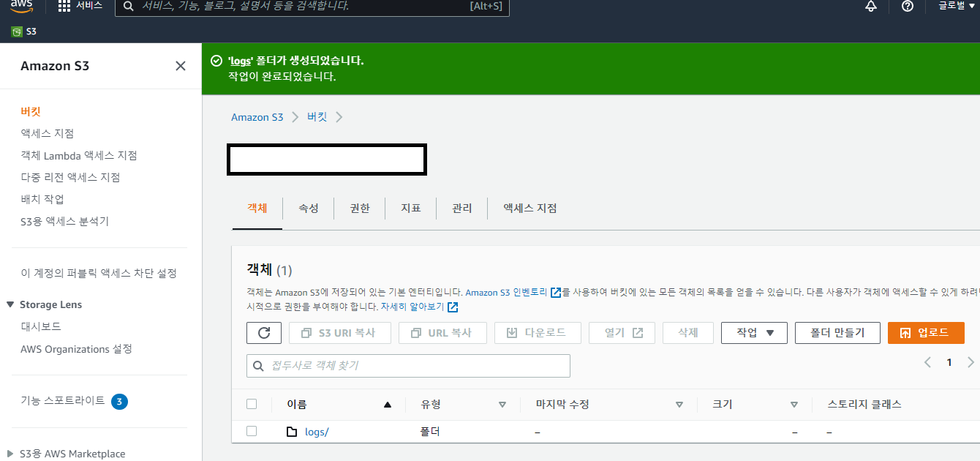Click the 폴더 만들기 button

pyautogui.click(x=837, y=333)
